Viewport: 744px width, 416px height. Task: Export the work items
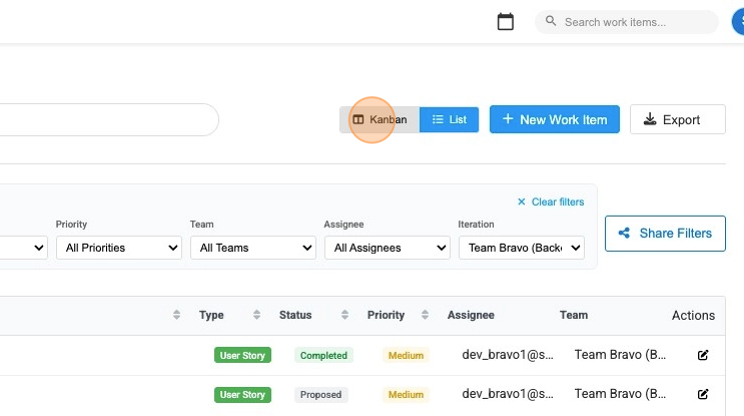(x=677, y=120)
